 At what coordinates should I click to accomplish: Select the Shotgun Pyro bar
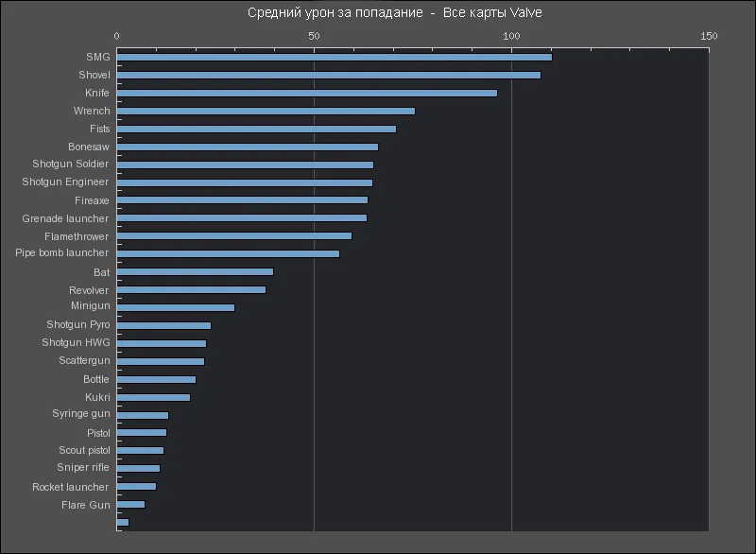click(163, 325)
